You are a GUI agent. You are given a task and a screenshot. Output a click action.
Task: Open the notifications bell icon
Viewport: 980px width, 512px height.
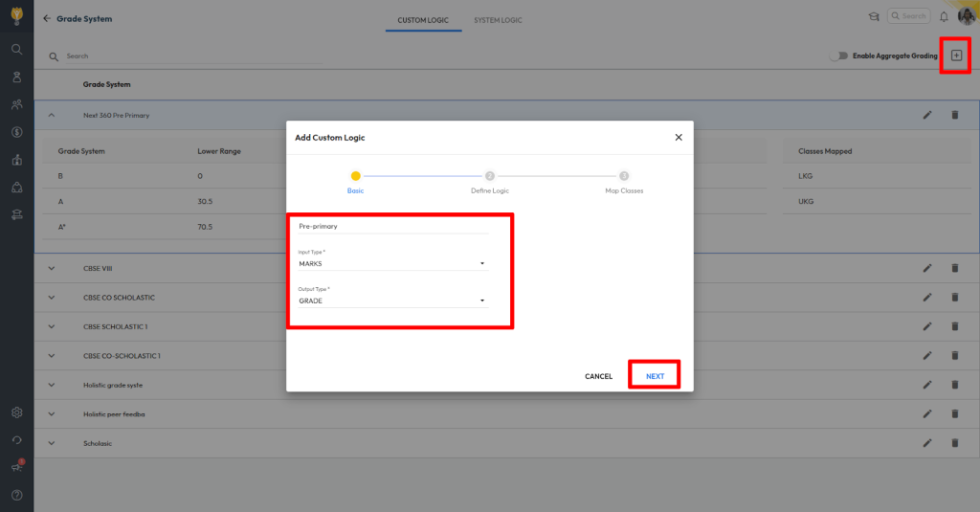[944, 16]
